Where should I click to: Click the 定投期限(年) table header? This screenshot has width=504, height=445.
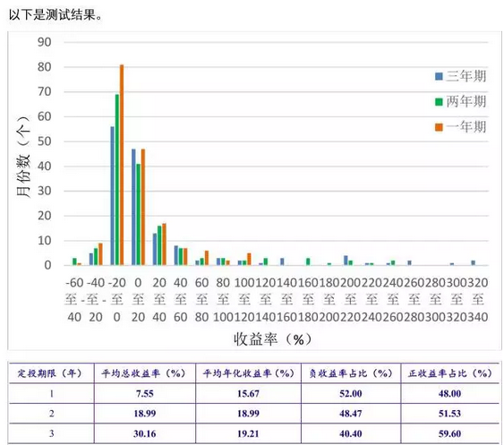(x=50, y=373)
